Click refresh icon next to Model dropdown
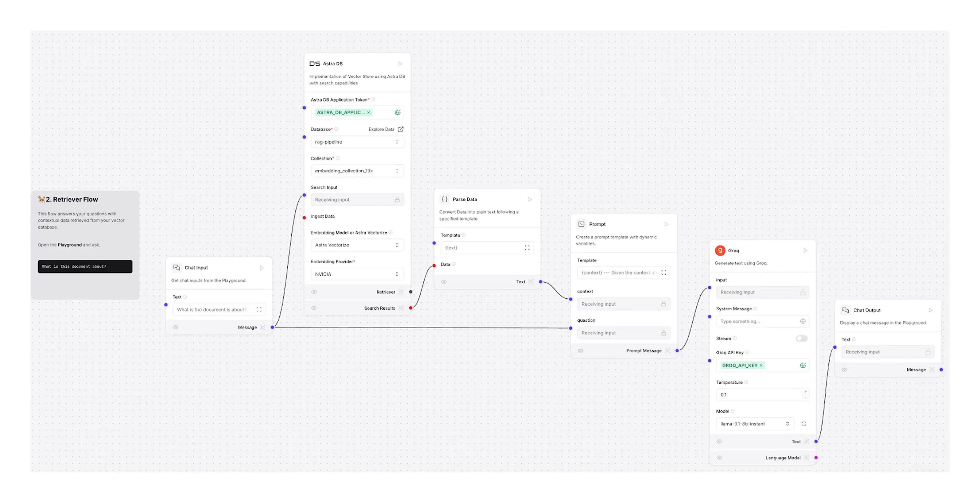The image size is (980, 503). click(804, 423)
